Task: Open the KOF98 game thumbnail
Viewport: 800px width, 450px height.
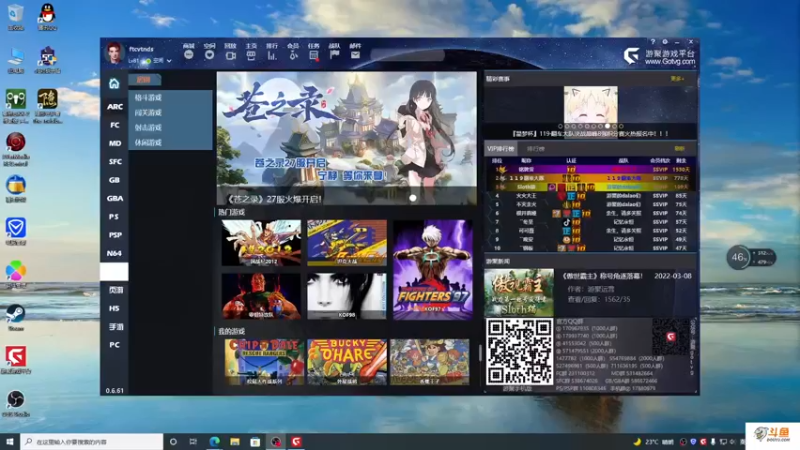Action: (x=346, y=296)
